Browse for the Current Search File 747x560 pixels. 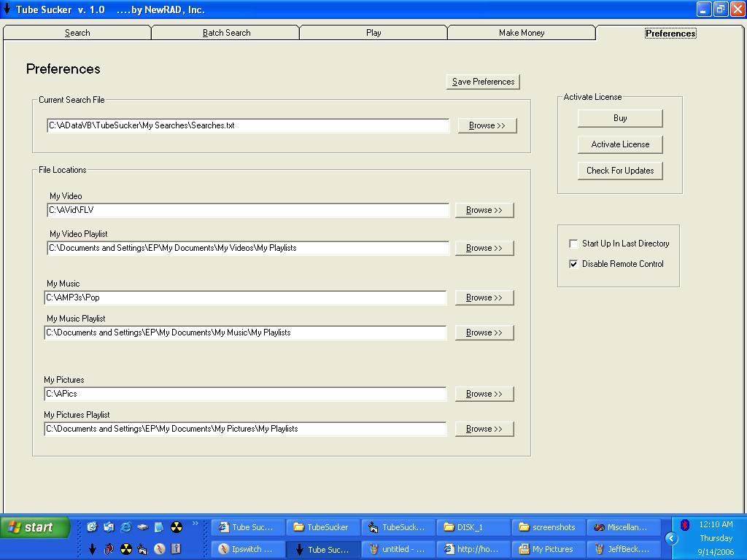pos(487,125)
